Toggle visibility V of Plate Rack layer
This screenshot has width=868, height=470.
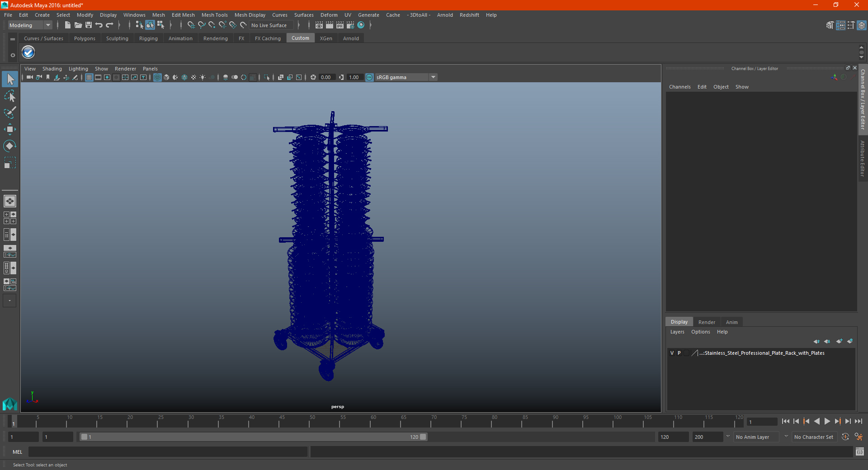pos(672,353)
